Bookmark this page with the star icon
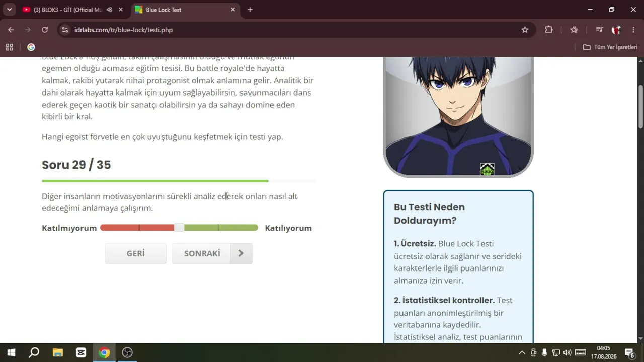This screenshot has height=362, width=644. [525, 30]
